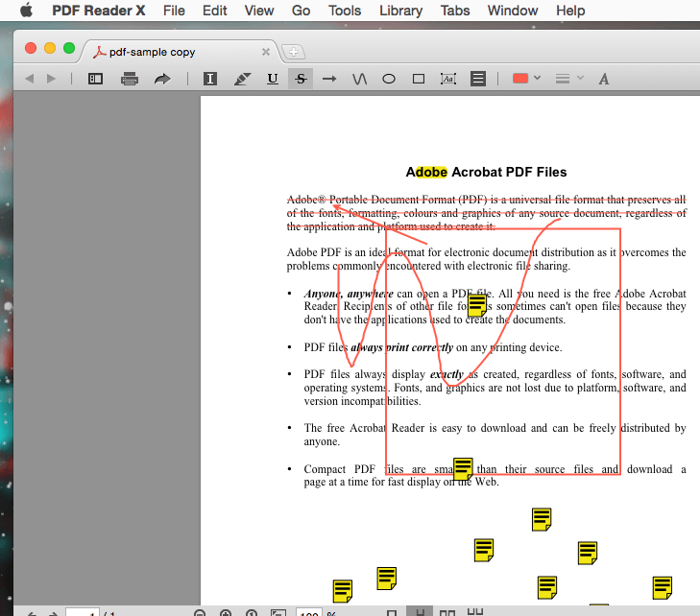
Task: Click the heading 'Acrobat PDF Files'
Action: (x=509, y=172)
